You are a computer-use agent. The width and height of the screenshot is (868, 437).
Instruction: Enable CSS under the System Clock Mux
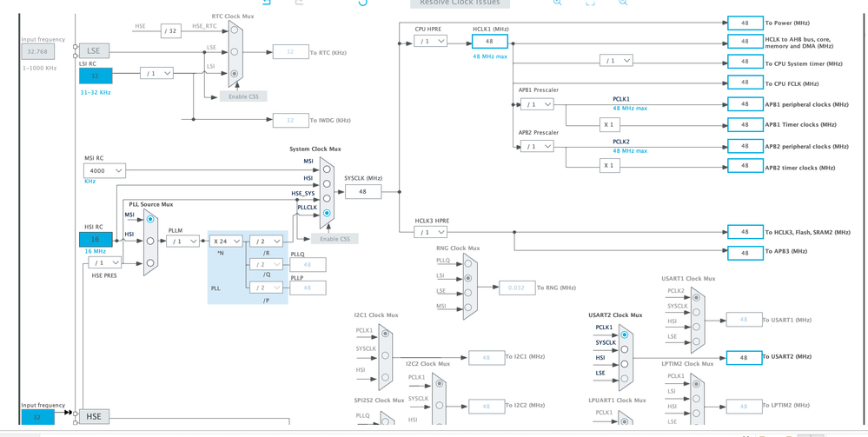pyautogui.click(x=335, y=239)
